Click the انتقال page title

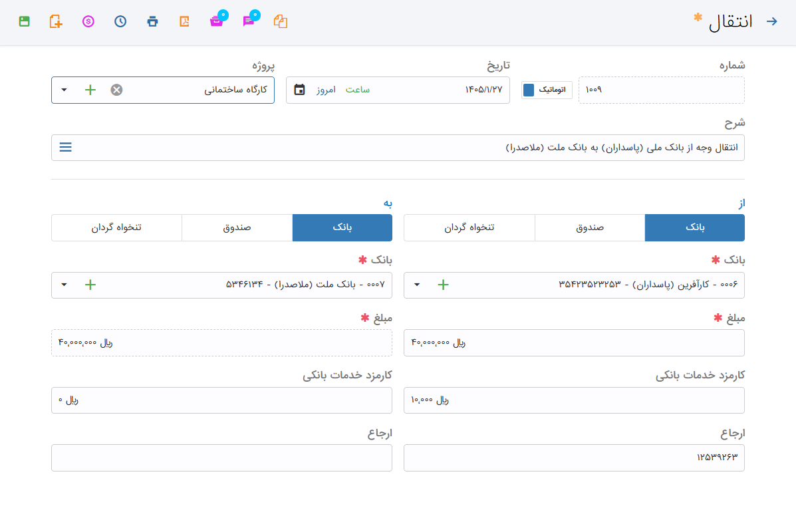tap(730, 23)
